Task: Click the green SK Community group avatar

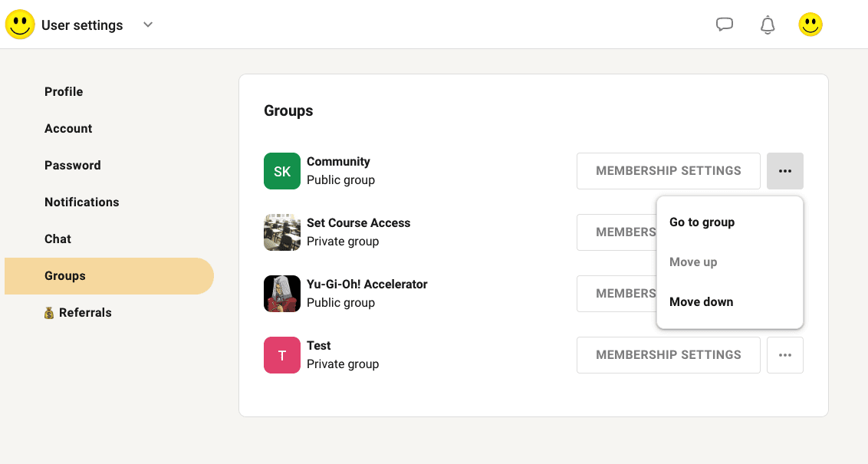Action: coord(282,171)
